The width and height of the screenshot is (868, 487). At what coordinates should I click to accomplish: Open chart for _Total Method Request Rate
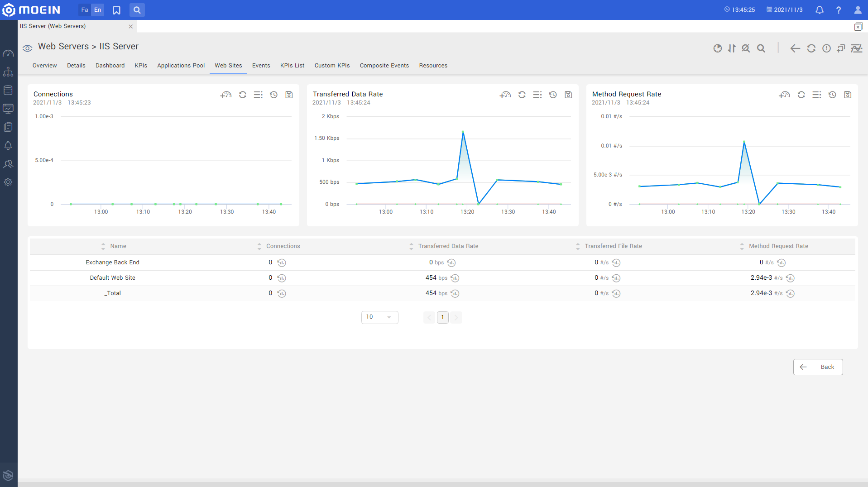(790, 294)
